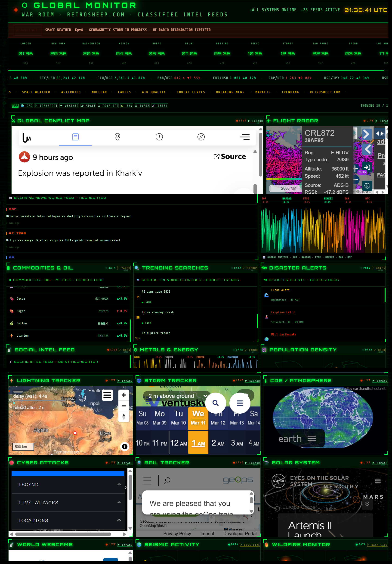This screenshot has width=392, height=564.
Task: Click 'Explosion was reported in Kharkiv' headline
Action: click(x=80, y=173)
